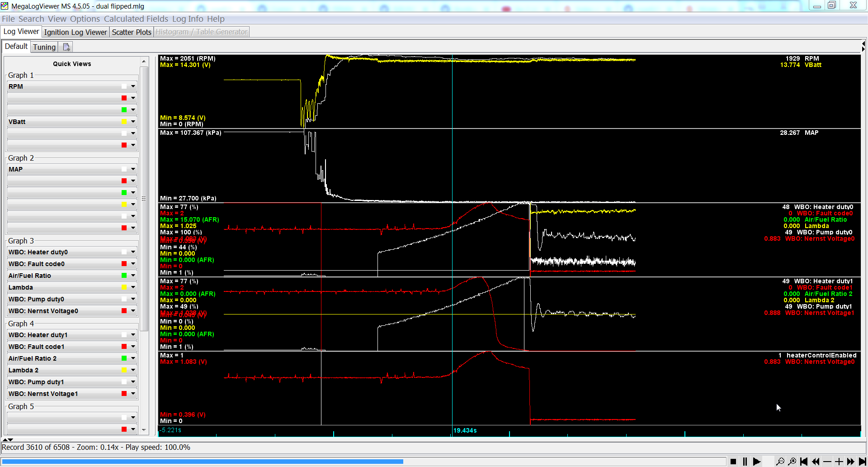Screen dimensions: 868x467
Task: Jump to the beginning of log
Action: (x=804, y=462)
